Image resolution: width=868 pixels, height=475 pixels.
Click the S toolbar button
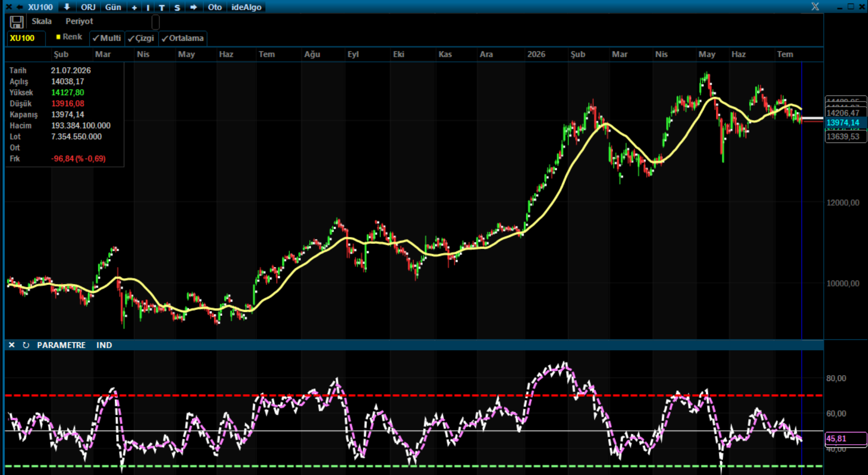pos(177,7)
